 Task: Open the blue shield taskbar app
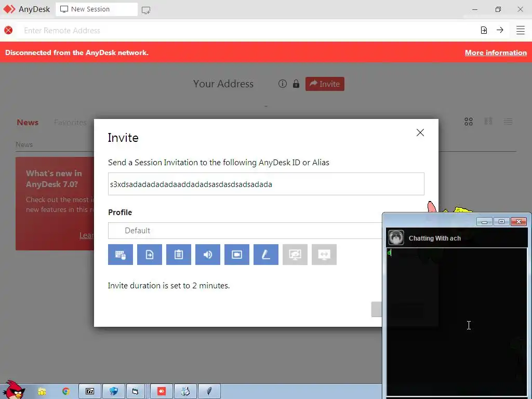point(114,391)
